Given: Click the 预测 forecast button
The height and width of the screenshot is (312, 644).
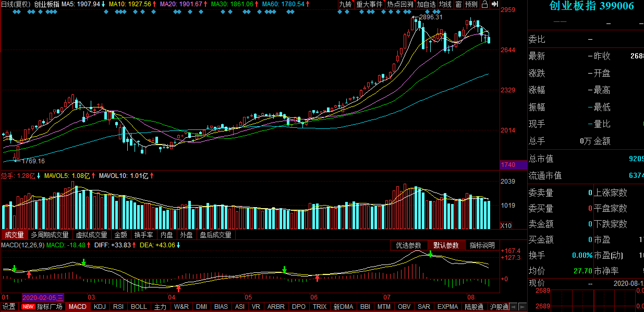Looking at the screenshot, I should pos(471,4).
